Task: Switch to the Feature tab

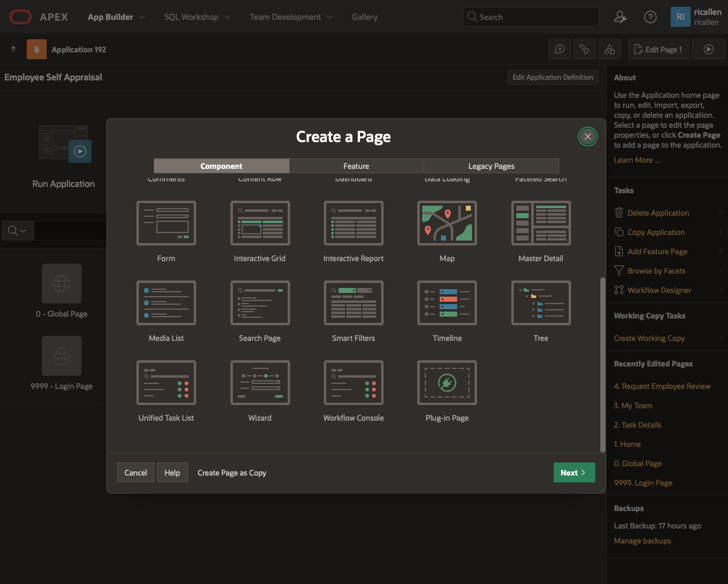Action: tap(357, 166)
